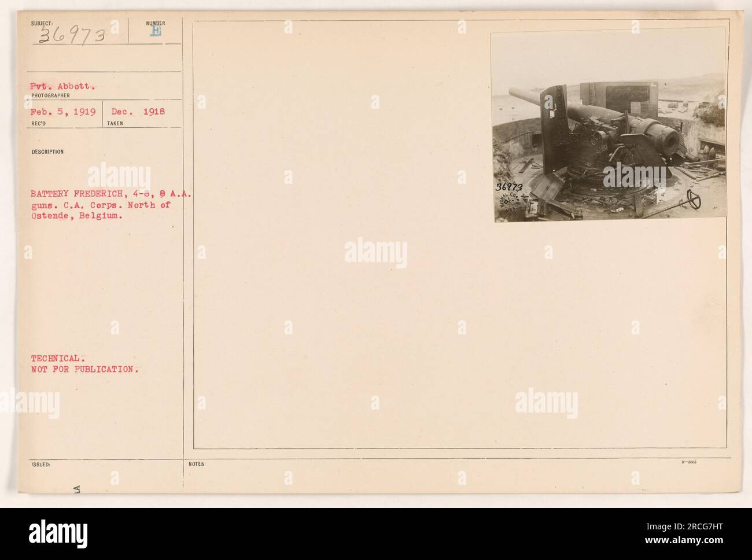Click the Pvt. Abbott photographer name
The width and height of the screenshot is (752, 560).
65,86
